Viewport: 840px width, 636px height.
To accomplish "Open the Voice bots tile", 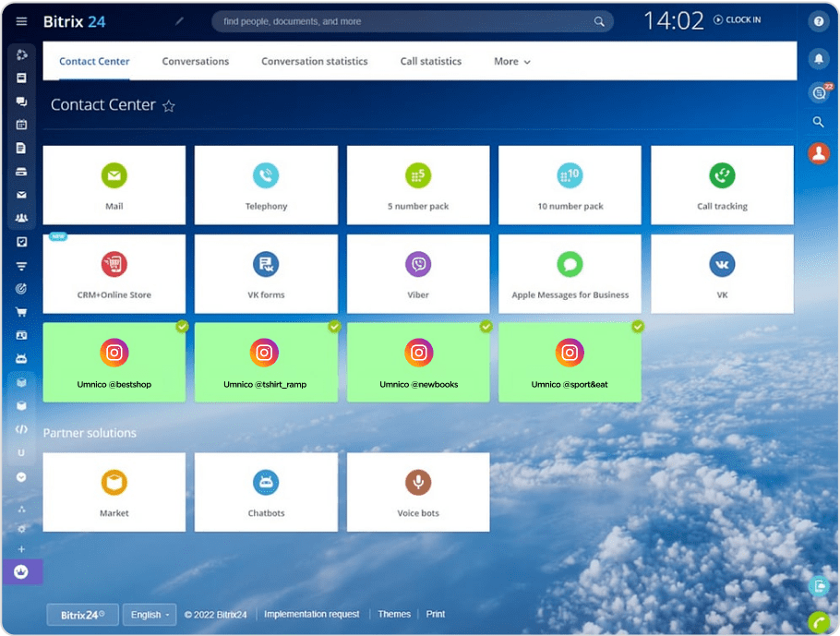I will 418,491.
